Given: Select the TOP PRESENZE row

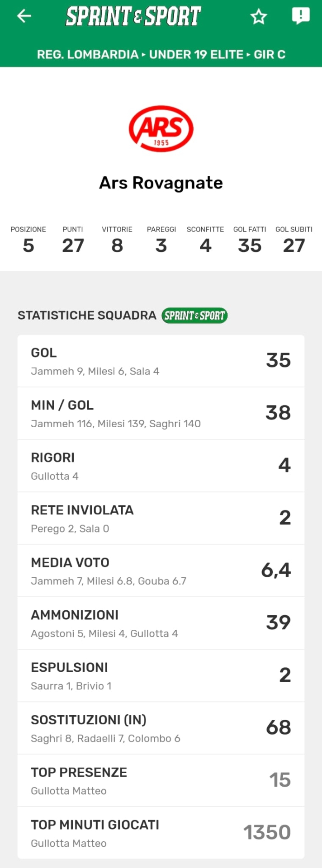Looking at the screenshot, I should click(x=161, y=781).
